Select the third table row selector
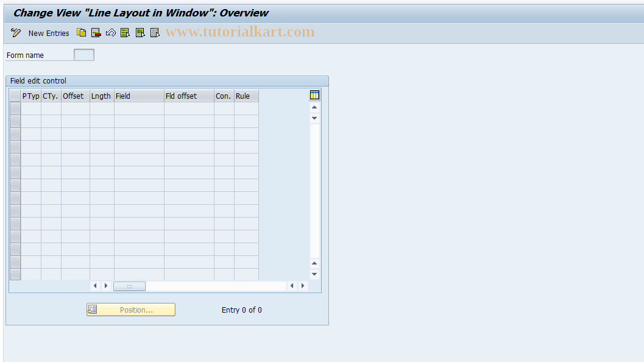Screen dimensions: 644x362 15,134
